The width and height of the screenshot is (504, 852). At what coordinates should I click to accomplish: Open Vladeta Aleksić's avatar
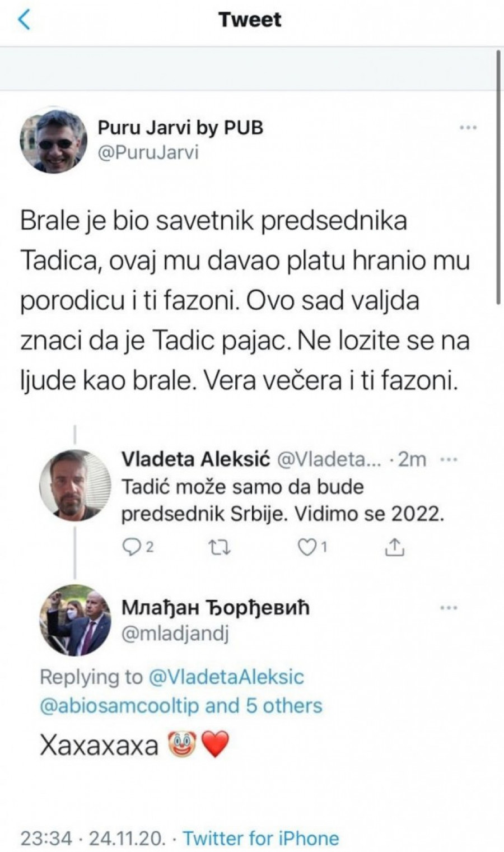(x=75, y=485)
